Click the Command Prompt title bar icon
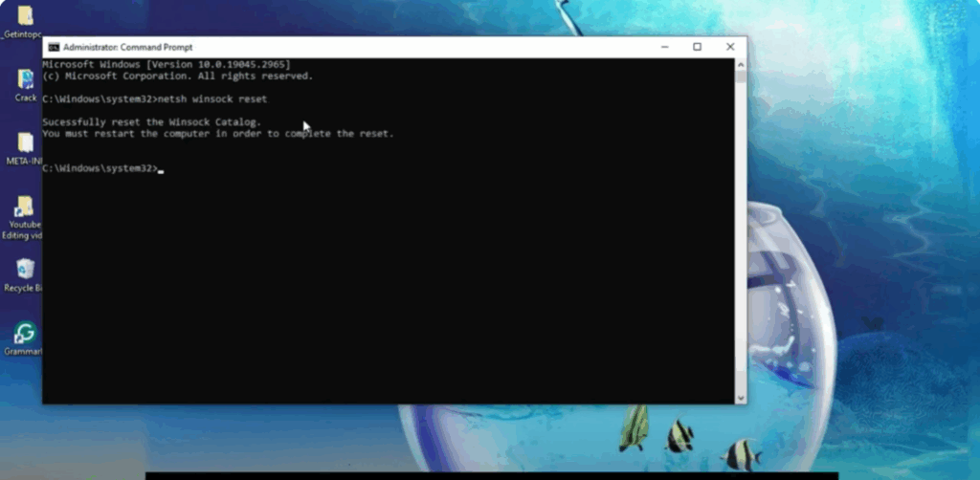This screenshot has width=980, height=480. [54, 48]
